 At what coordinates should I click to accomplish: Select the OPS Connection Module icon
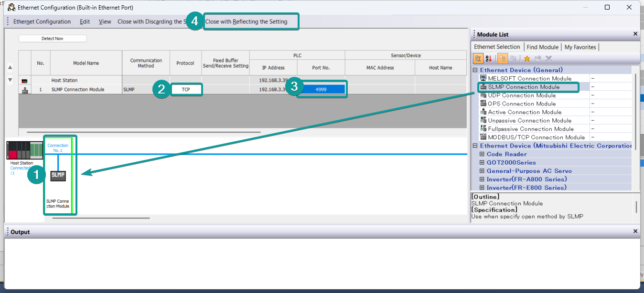(x=483, y=104)
